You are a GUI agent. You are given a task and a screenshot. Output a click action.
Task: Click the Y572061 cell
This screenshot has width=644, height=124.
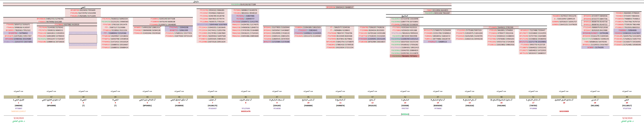point(245,10)
